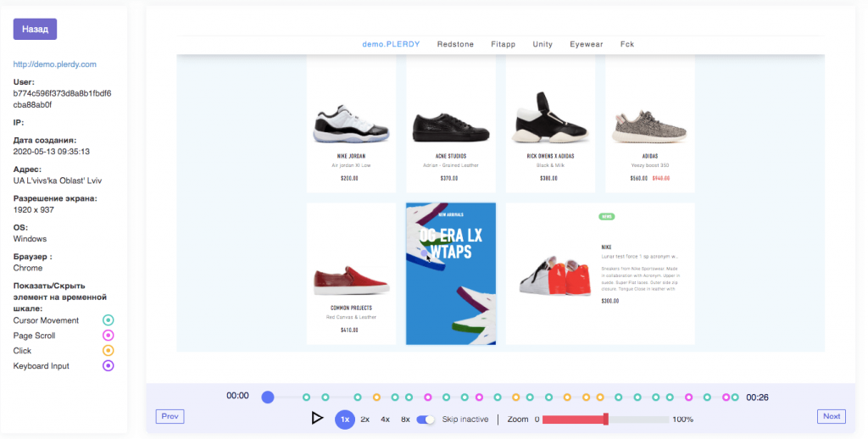Open the Eyewear tab in site menu

pos(587,44)
